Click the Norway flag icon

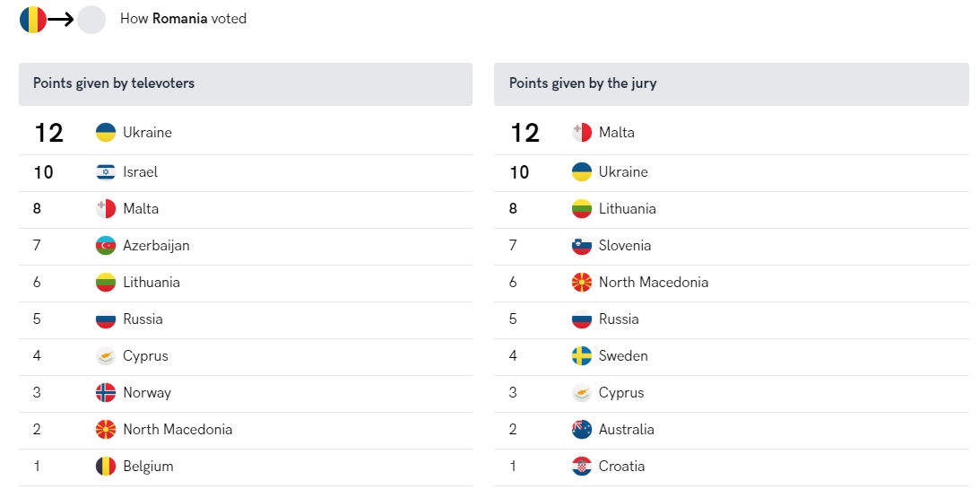106,392
